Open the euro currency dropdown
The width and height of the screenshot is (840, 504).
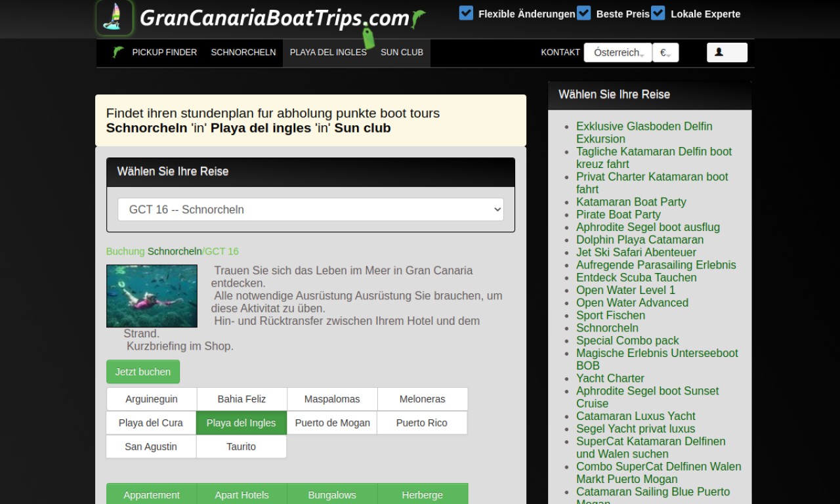click(x=665, y=52)
